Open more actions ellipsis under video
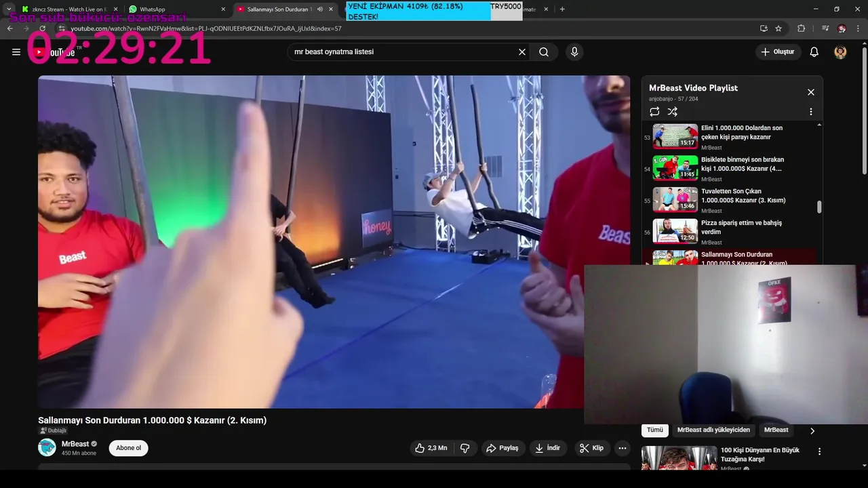This screenshot has height=488, width=868. pos(623,448)
